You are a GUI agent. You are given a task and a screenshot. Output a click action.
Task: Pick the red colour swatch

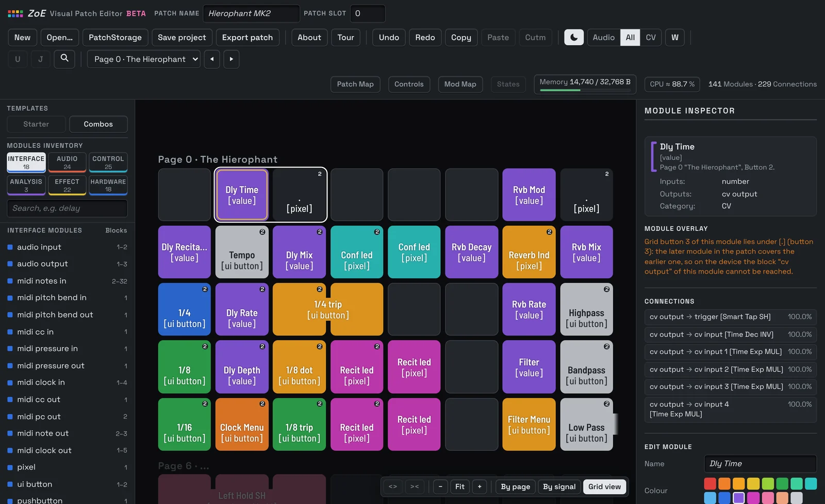click(710, 483)
